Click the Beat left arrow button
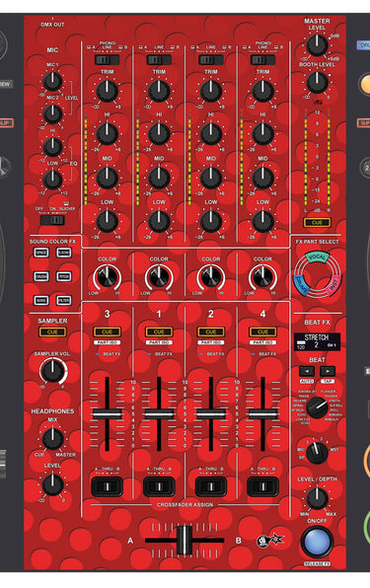This screenshot has height=588, width=370. tap(307, 371)
